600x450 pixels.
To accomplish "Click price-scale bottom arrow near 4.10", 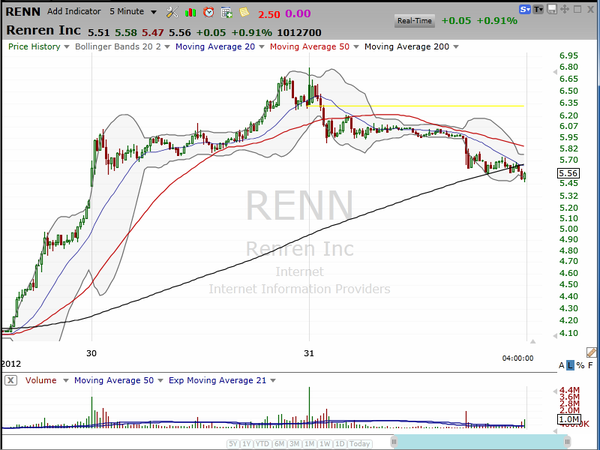I will 555,336.
